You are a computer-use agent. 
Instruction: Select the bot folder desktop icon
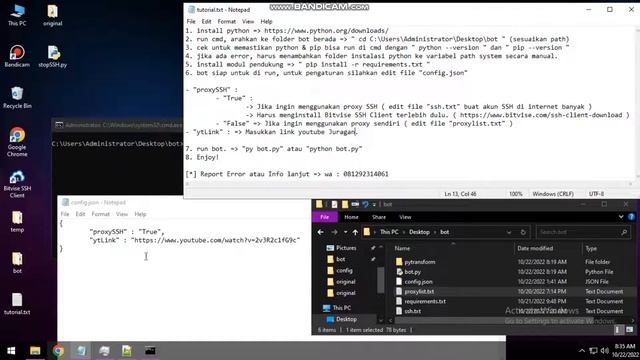coord(17,263)
